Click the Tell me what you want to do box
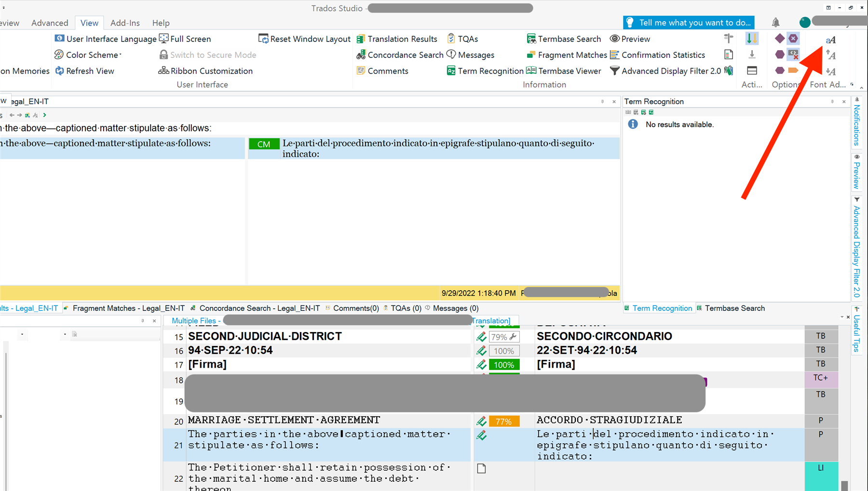The width and height of the screenshot is (868, 491). [689, 22]
